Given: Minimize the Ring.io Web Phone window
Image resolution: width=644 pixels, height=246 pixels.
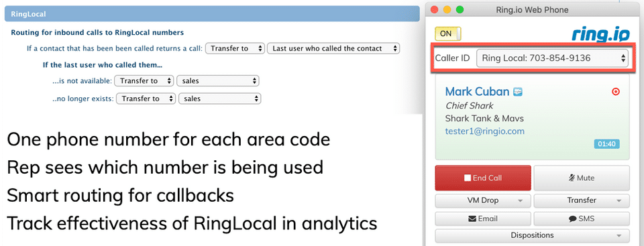Looking at the screenshot, I should tap(447, 9).
